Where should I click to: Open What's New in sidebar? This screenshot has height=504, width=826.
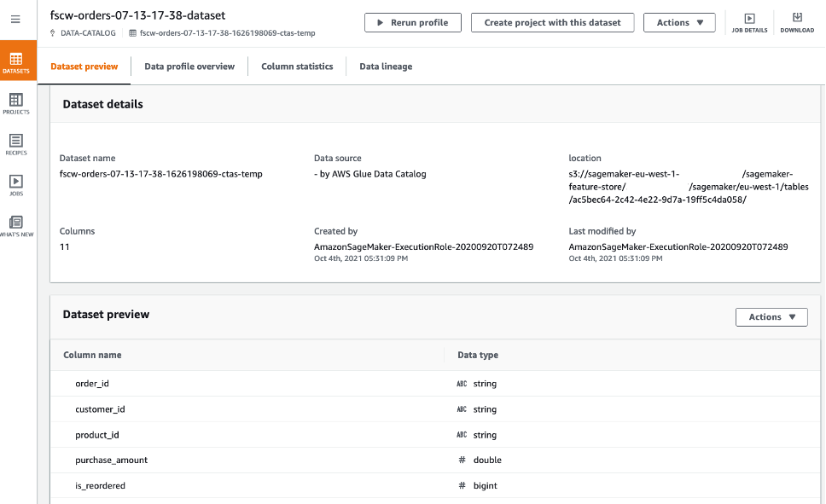pyautogui.click(x=16, y=226)
